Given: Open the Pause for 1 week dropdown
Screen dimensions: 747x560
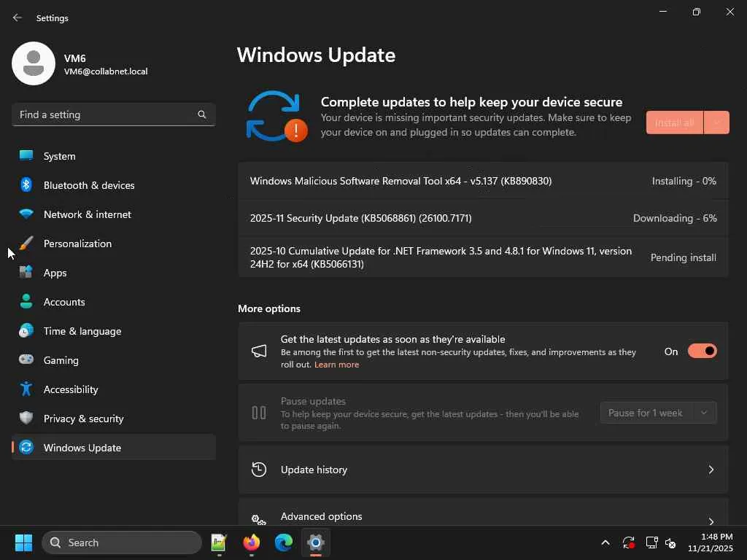Looking at the screenshot, I should [659, 413].
